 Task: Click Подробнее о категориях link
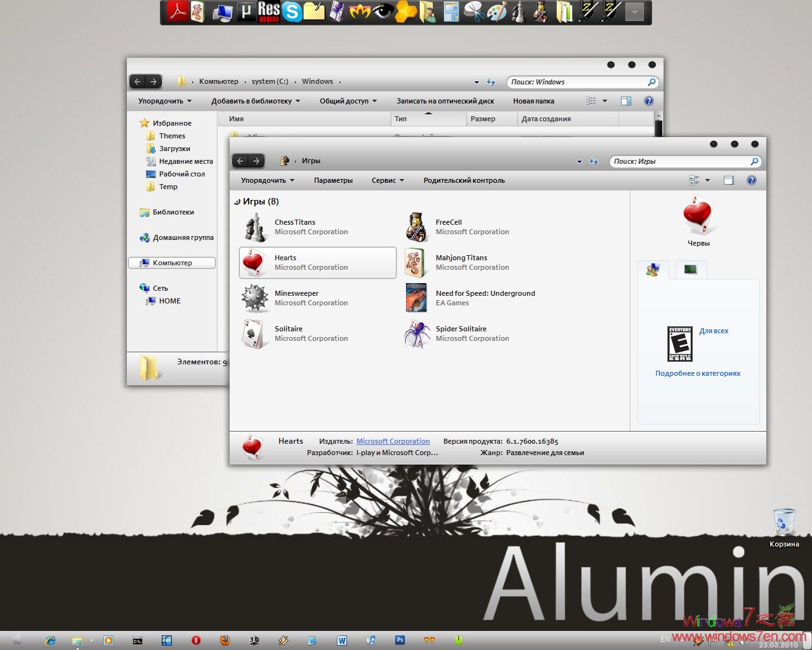[x=698, y=373]
